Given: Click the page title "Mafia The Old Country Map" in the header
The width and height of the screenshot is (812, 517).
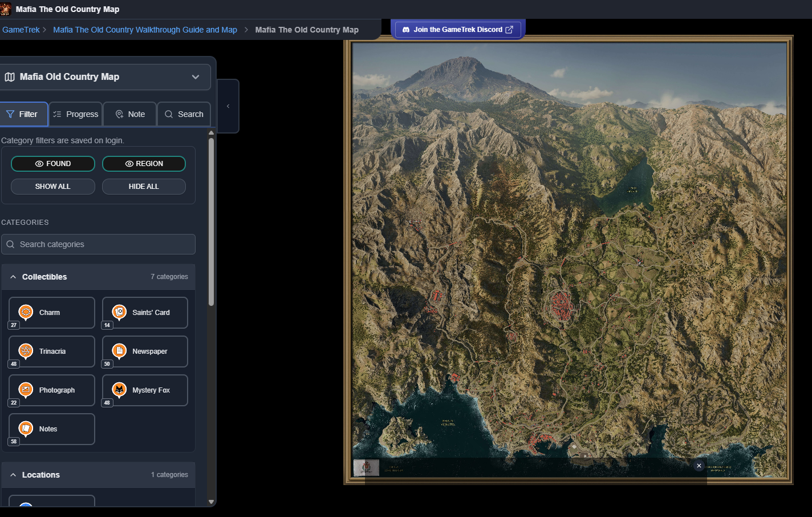Looking at the screenshot, I should pos(68,9).
